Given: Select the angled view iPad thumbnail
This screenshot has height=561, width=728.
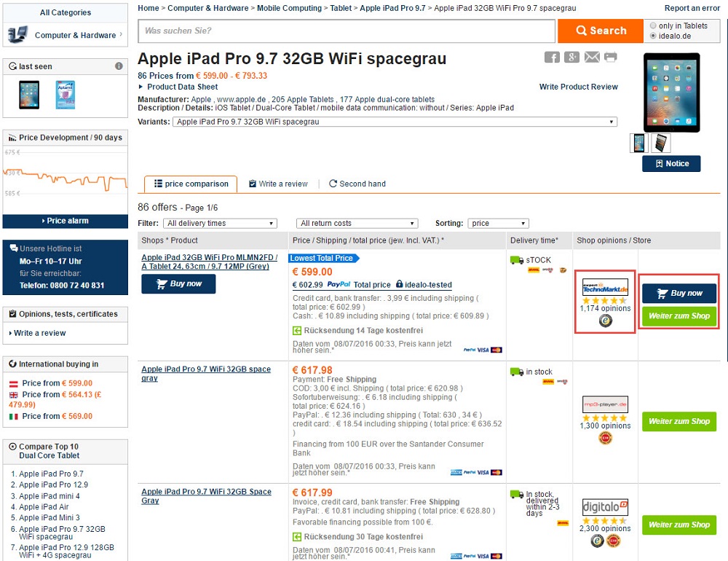Looking at the screenshot, I should coord(661,143).
